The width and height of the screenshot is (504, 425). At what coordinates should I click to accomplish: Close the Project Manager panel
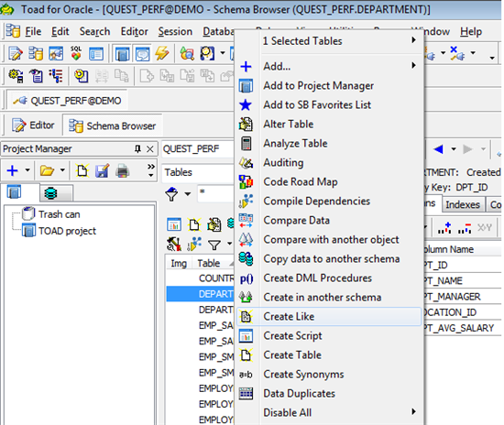pyautogui.click(x=149, y=149)
